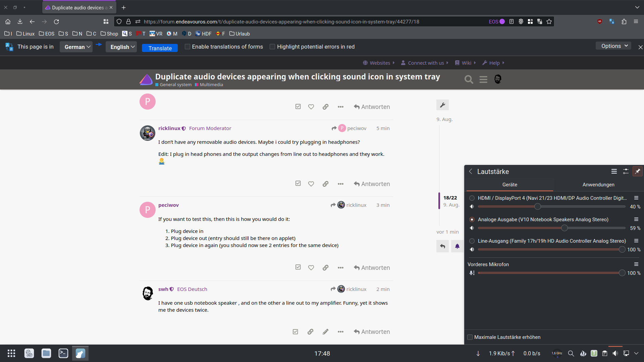
Task: Expand the translation Options dropdown
Action: (614, 46)
